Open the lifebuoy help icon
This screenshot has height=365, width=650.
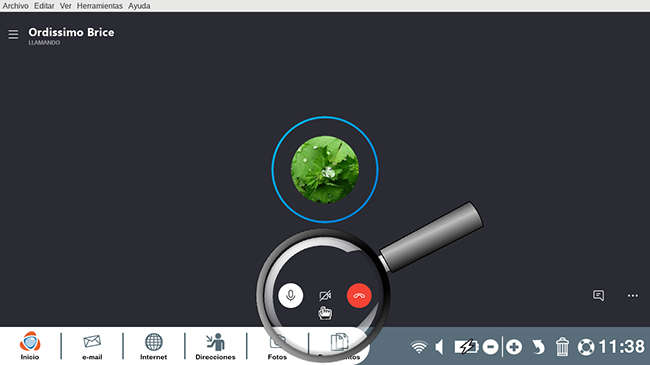(586, 347)
